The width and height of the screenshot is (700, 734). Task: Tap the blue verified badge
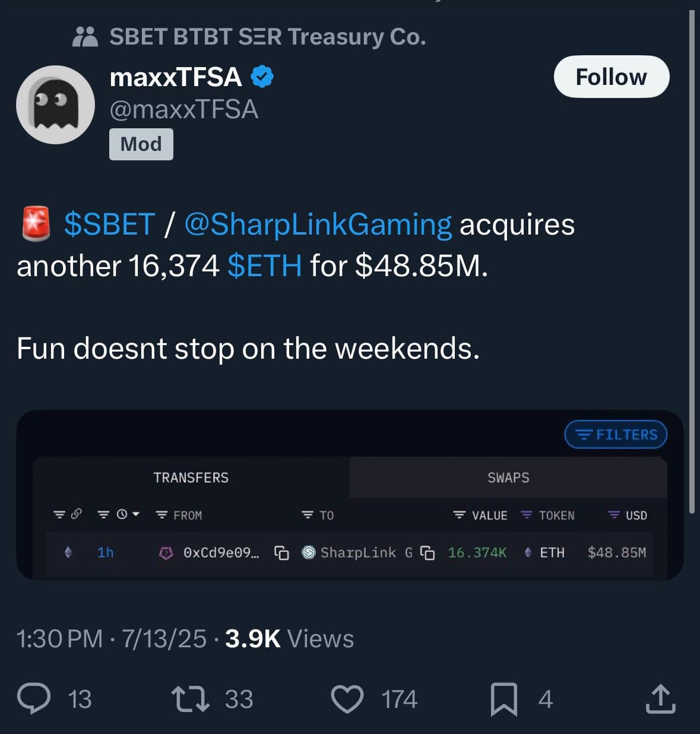coord(262,77)
